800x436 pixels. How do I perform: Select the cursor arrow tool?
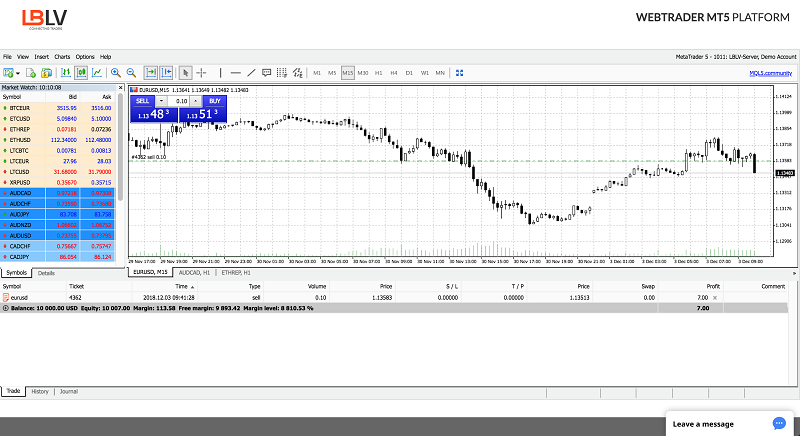pos(186,73)
